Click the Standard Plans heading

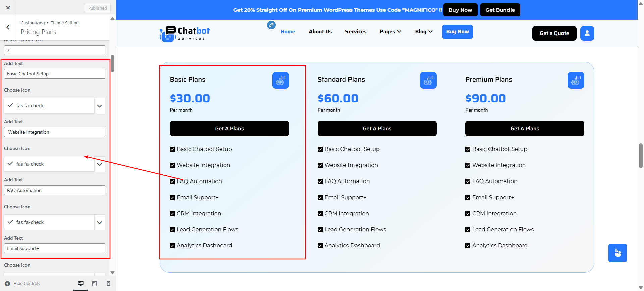point(341,79)
